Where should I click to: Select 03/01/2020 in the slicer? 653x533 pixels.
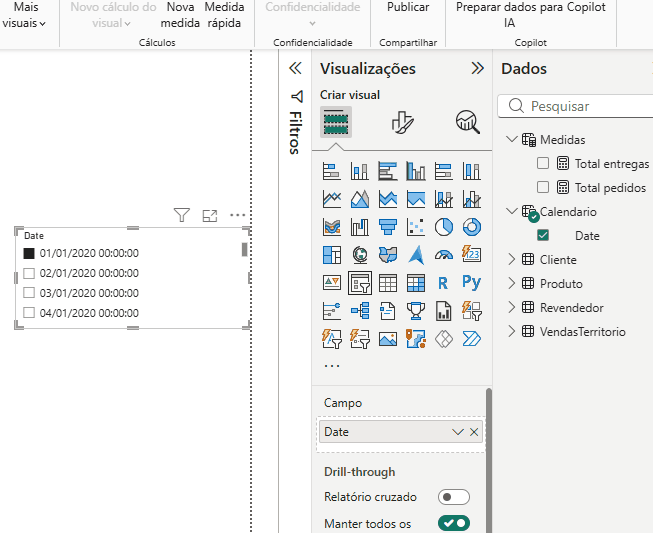click(x=29, y=293)
